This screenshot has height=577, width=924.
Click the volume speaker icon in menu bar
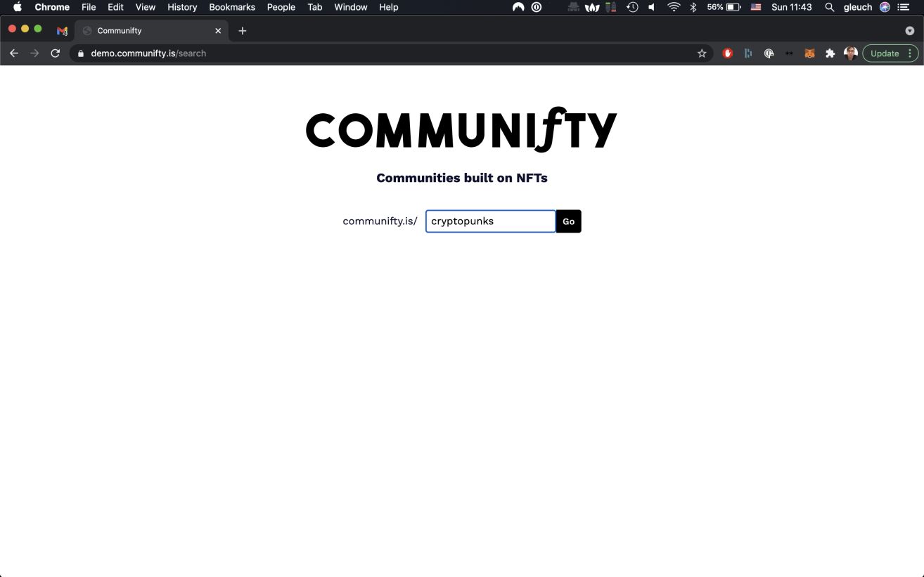(652, 7)
